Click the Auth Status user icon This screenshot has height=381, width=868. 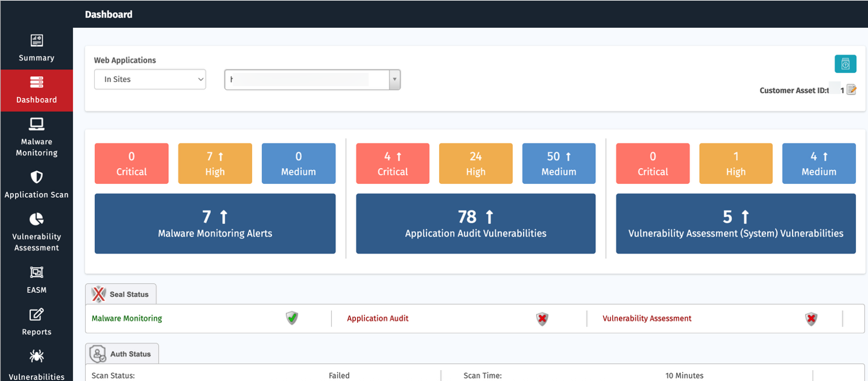click(98, 354)
